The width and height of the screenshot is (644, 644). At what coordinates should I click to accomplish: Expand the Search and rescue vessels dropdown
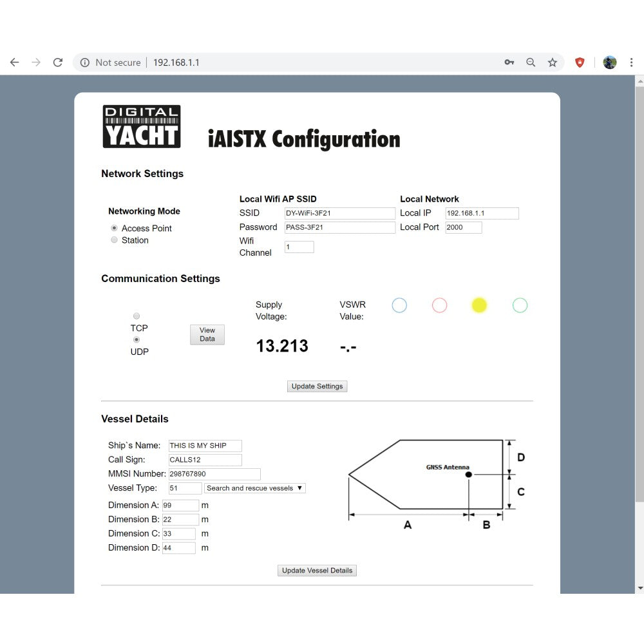tap(255, 488)
